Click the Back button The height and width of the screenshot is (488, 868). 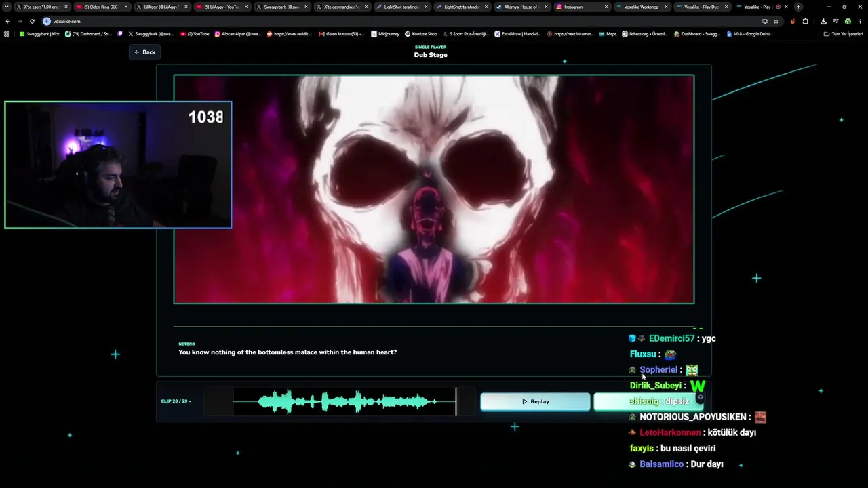tap(144, 52)
